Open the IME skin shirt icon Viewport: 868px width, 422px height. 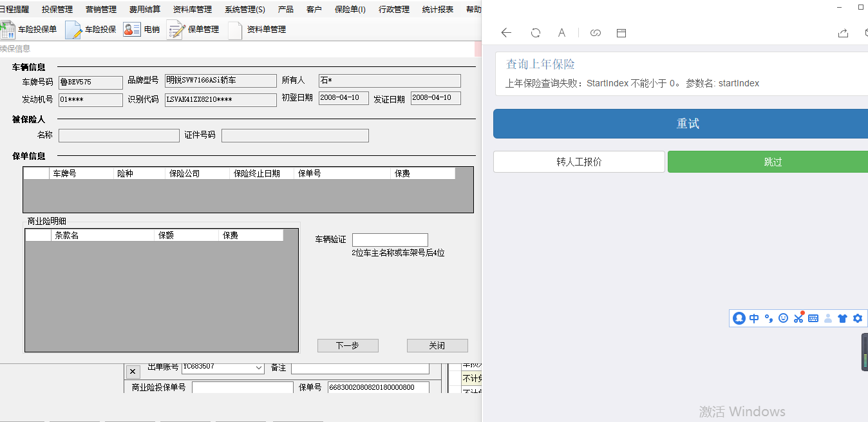842,318
